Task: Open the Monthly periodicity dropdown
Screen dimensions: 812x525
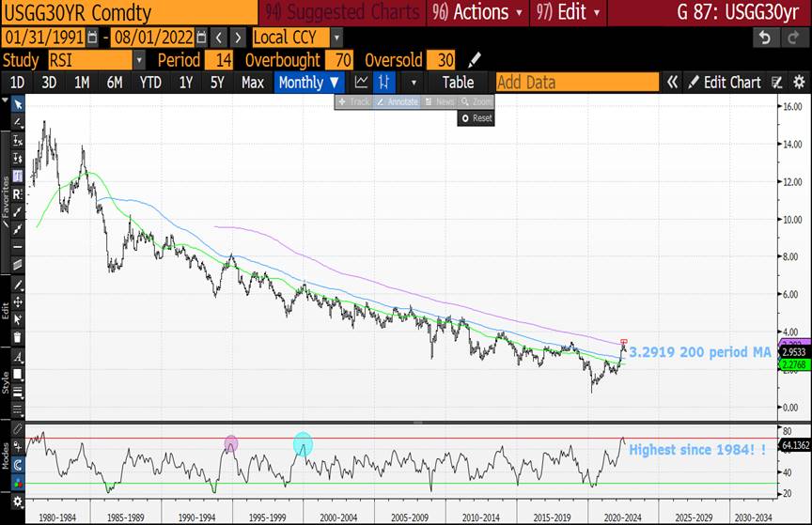Action: pyautogui.click(x=308, y=82)
